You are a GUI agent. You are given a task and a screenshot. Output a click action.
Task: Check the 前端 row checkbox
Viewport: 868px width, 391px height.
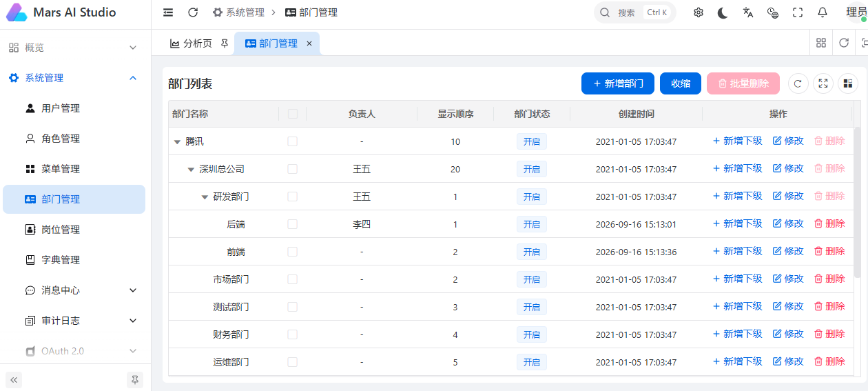click(x=293, y=252)
